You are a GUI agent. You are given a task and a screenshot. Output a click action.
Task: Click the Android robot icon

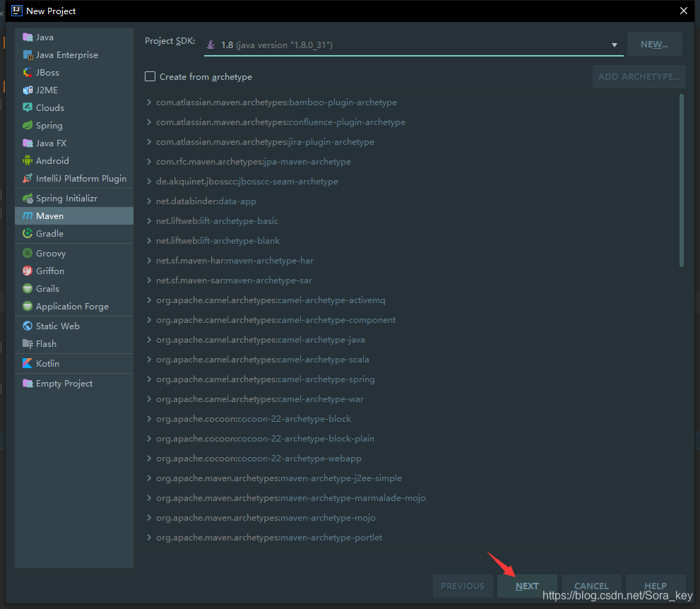28,161
